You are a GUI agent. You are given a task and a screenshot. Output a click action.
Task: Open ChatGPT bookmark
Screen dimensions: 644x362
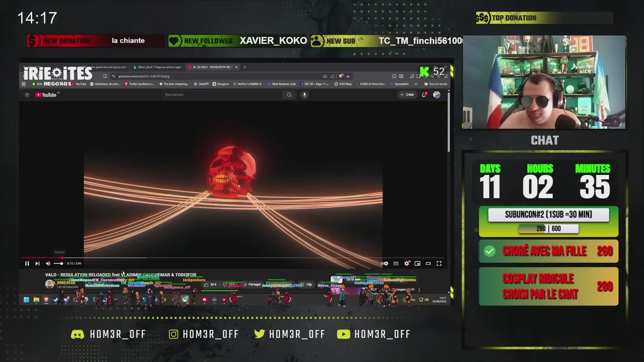point(201,84)
